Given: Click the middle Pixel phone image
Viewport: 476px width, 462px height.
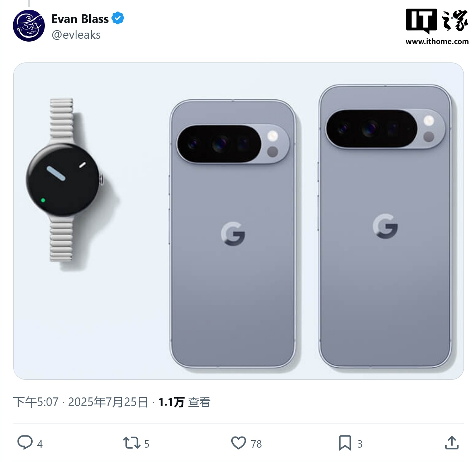Looking at the screenshot, I should coord(233,234).
